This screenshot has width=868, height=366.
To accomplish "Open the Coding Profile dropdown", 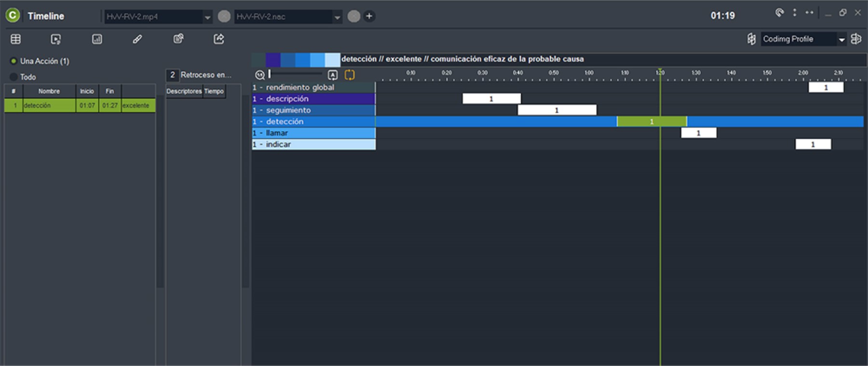I will 841,40.
